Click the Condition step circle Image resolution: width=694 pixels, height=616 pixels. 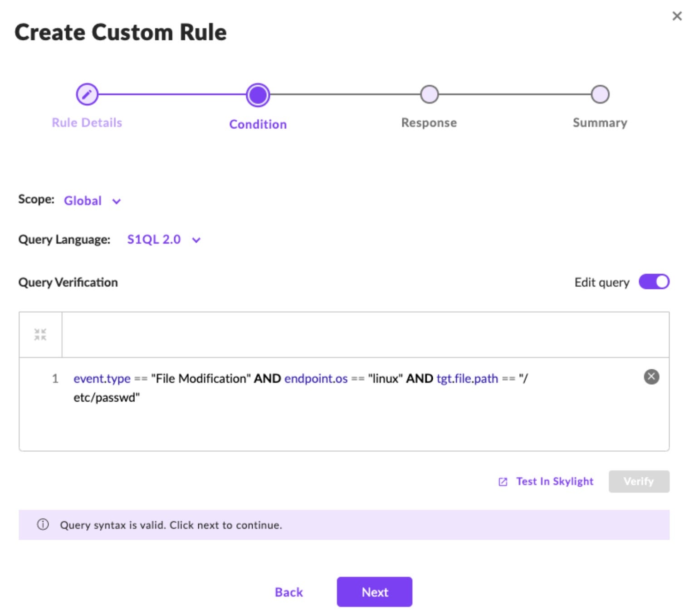tap(258, 95)
